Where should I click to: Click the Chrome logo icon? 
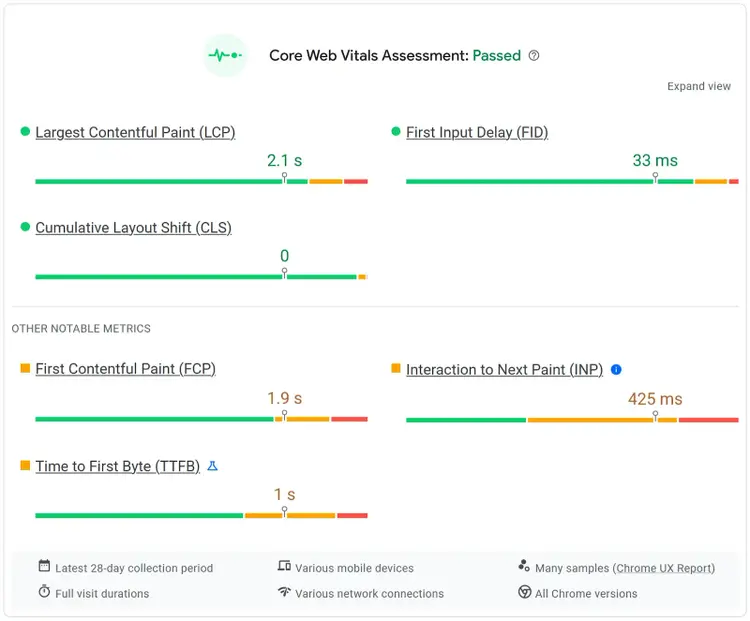525,592
